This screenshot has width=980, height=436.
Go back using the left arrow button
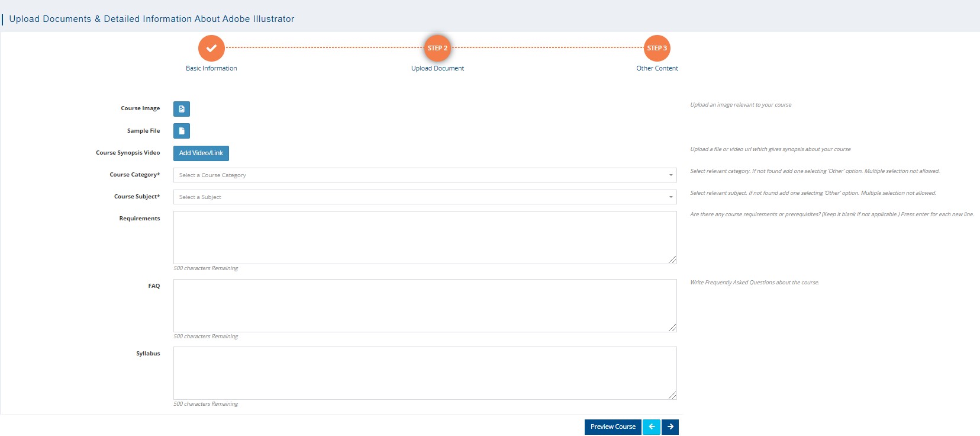[x=652, y=427]
